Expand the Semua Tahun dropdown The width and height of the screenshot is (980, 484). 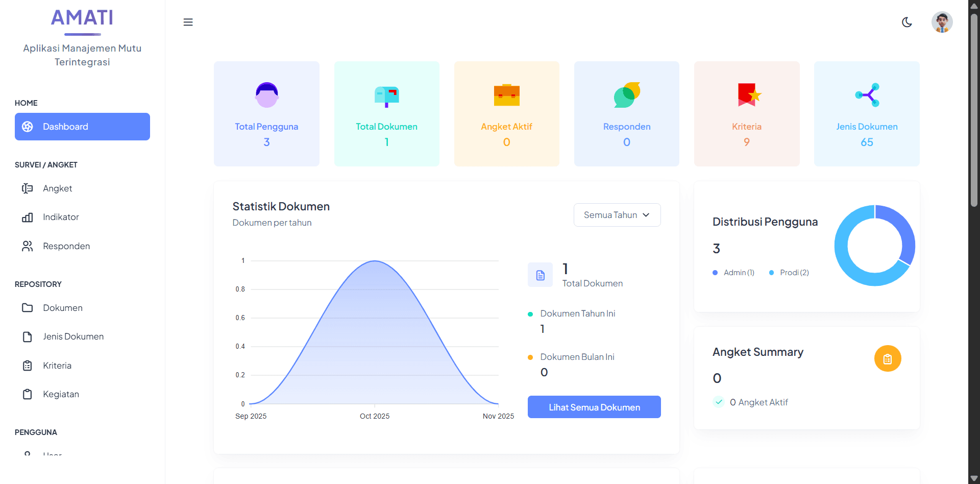pos(617,215)
